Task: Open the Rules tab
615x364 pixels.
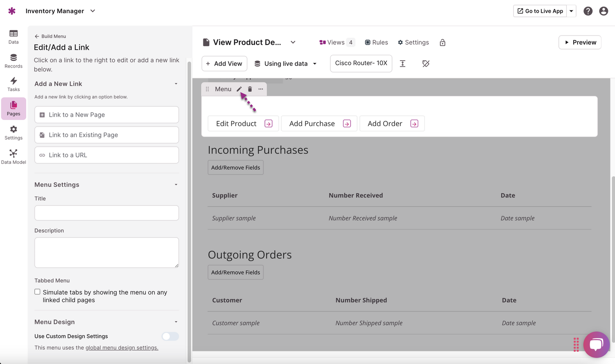Action: pyautogui.click(x=376, y=43)
